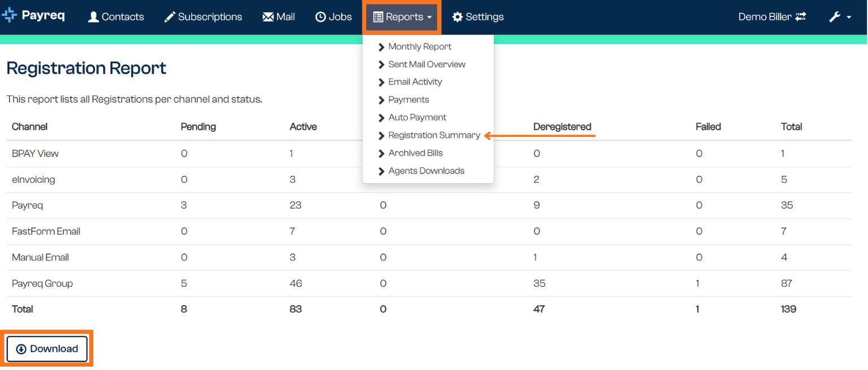This screenshot has width=868, height=370.
Task: Open Registration Summary report
Action: [434, 136]
